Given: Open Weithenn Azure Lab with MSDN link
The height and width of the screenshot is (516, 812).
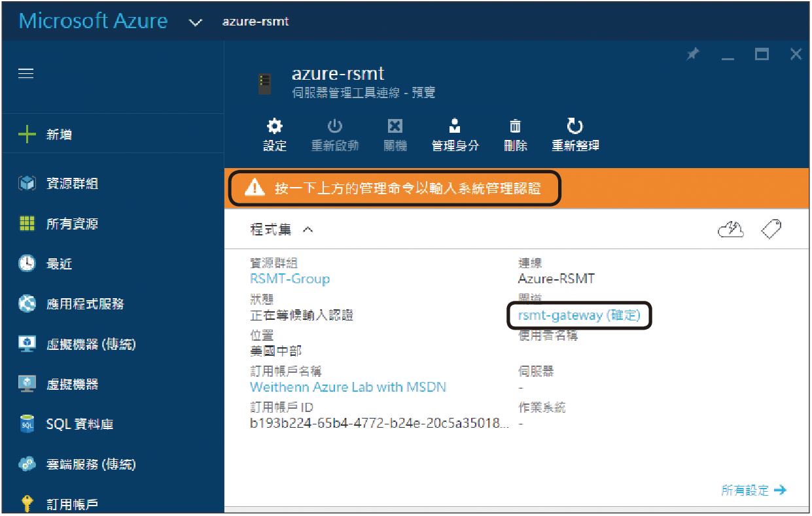Looking at the screenshot, I should point(348,387).
